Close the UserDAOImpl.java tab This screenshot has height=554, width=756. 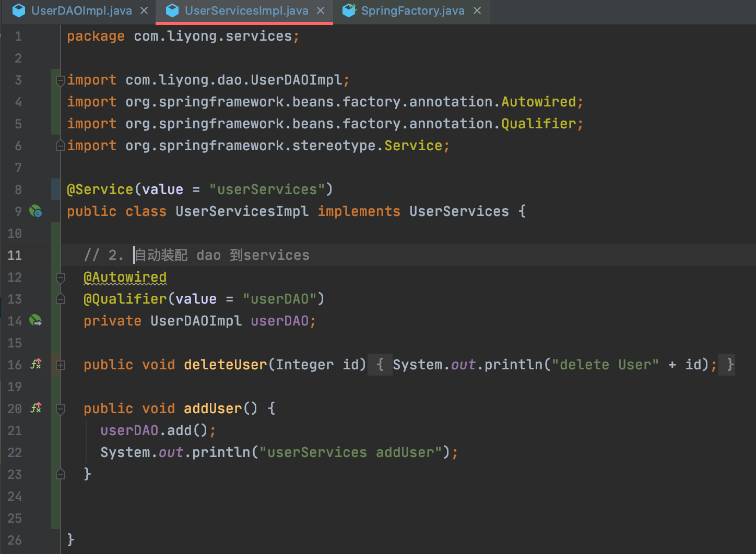pos(145,10)
